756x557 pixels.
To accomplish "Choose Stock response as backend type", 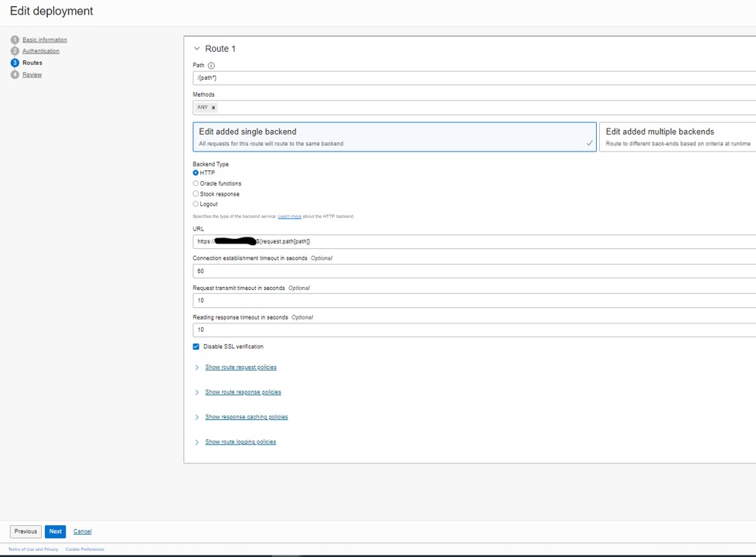I will point(196,193).
